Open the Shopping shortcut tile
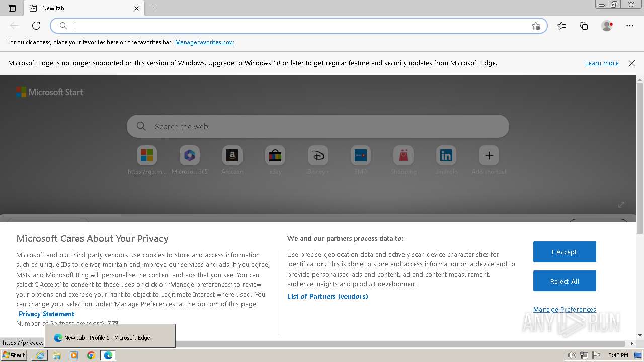Viewport: 644px width, 362px height. [x=404, y=161]
